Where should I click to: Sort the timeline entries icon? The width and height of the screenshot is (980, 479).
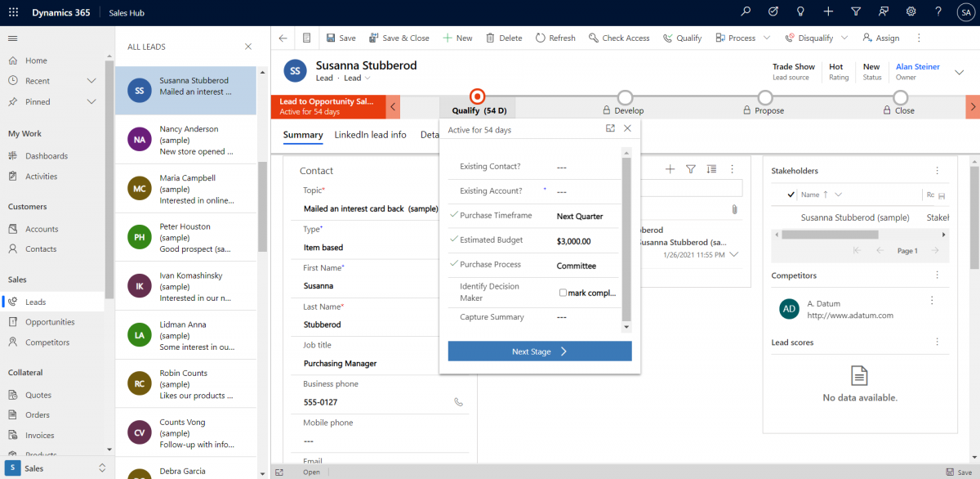711,169
